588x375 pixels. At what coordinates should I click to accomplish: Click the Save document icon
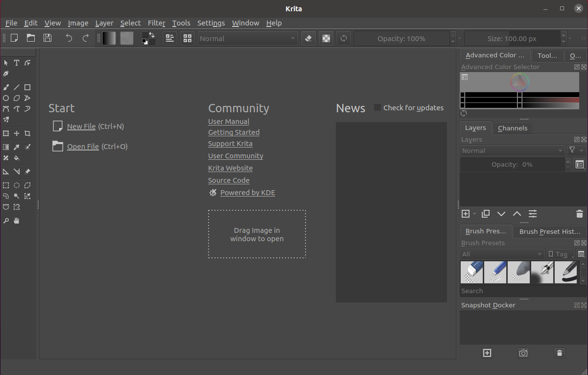[x=47, y=38]
